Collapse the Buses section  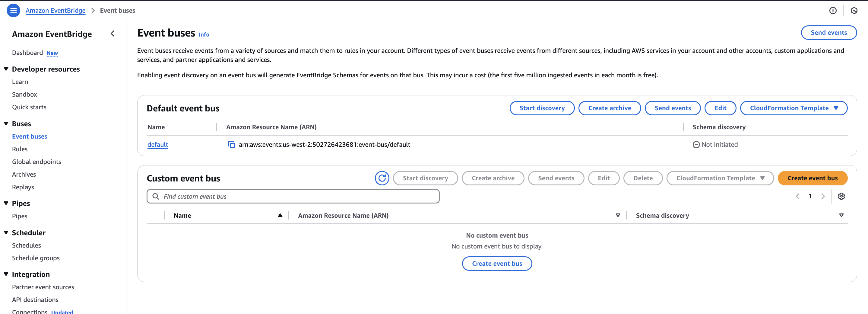6,123
